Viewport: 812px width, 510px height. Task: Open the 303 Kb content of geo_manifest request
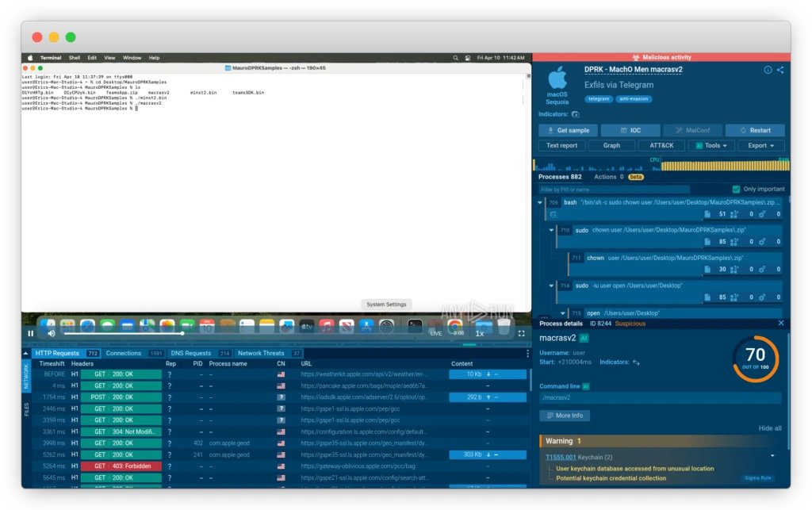(x=488, y=454)
